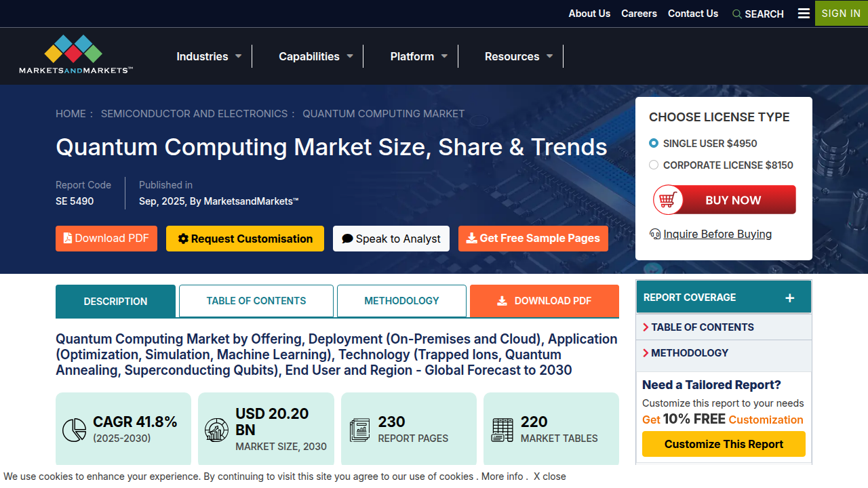Click Quantum Computing Market breadcrumb

point(384,114)
